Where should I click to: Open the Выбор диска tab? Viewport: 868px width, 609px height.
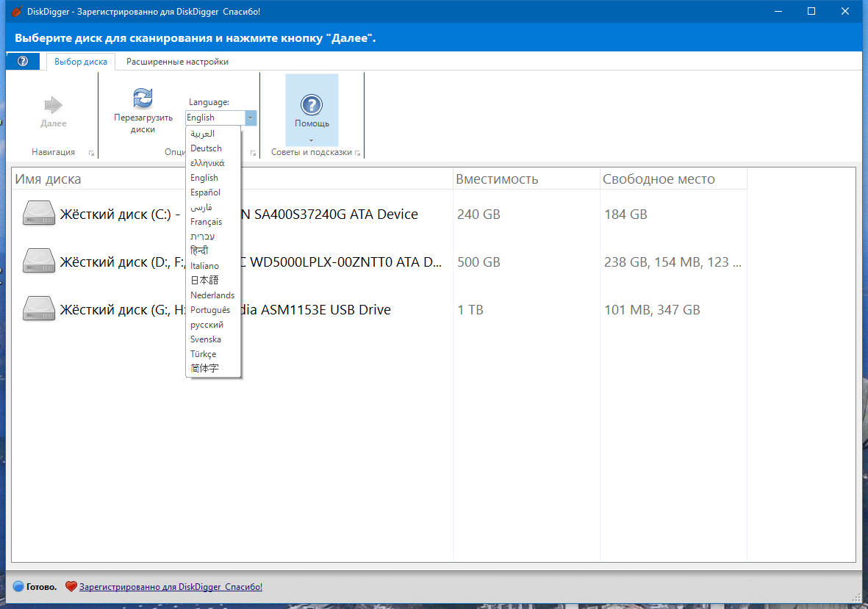coord(81,62)
